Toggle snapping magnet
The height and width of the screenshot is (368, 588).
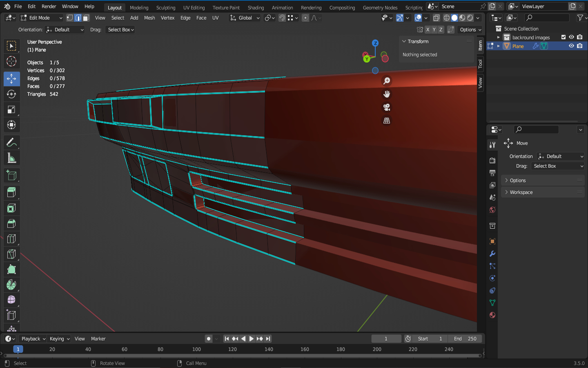point(282,18)
